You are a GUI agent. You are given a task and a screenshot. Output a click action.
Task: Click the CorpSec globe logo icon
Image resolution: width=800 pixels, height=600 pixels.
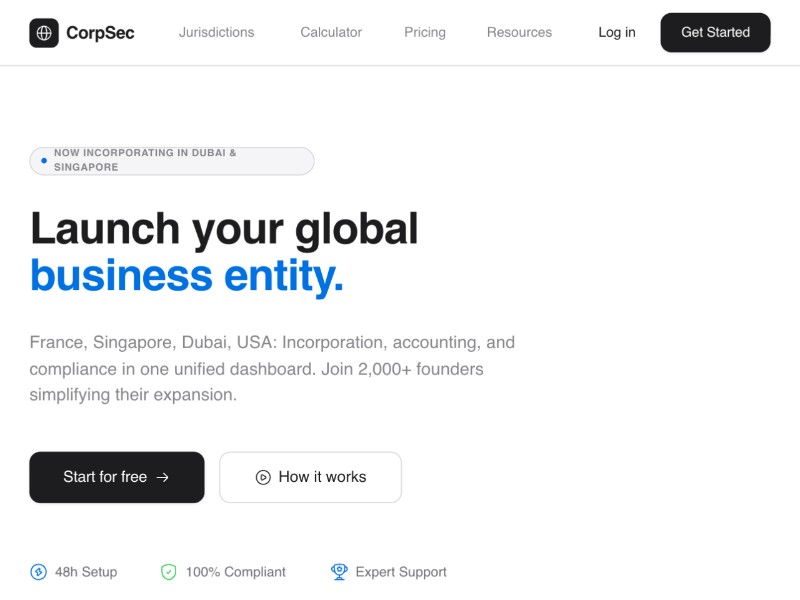click(44, 33)
